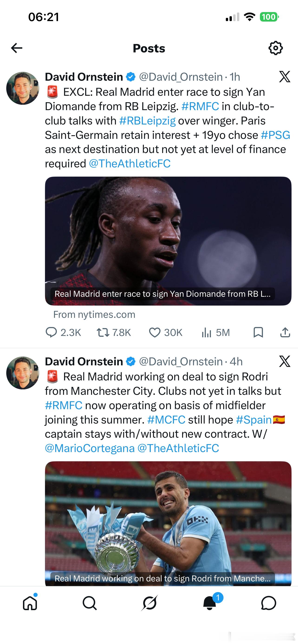Open David Ornstein's avatar on first post
Screen dimensions: 298x644
[x=23, y=88]
